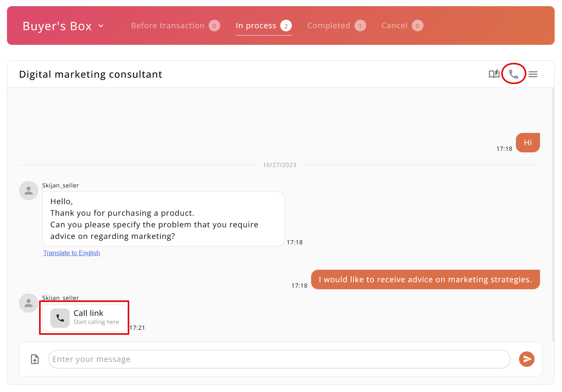Attach a file using the upload document icon
This screenshot has width=562, height=392.
pyautogui.click(x=35, y=359)
